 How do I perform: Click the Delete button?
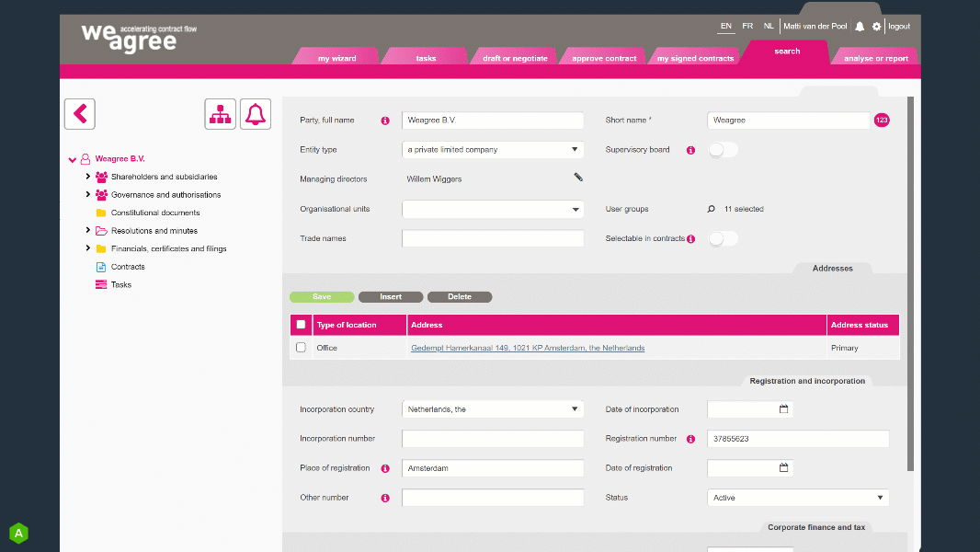coord(460,297)
